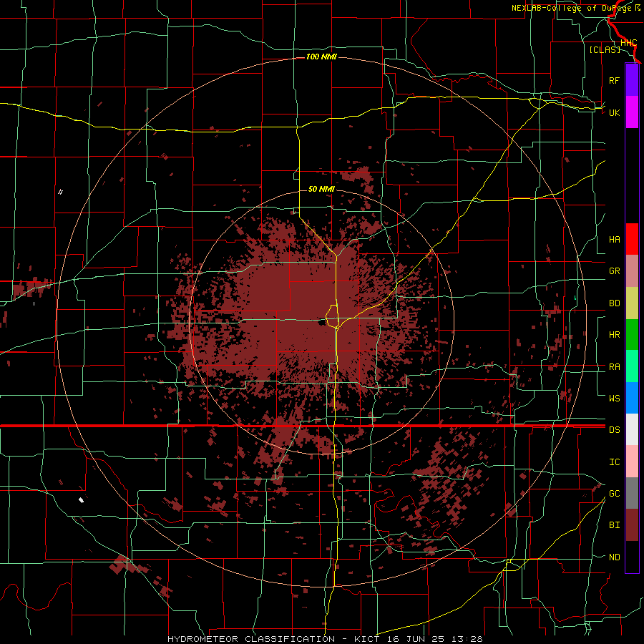The width and height of the screenshot is (644, 644).
Task: Click the WS legend label
Action: pyautogui.click(x=614, y=399)
